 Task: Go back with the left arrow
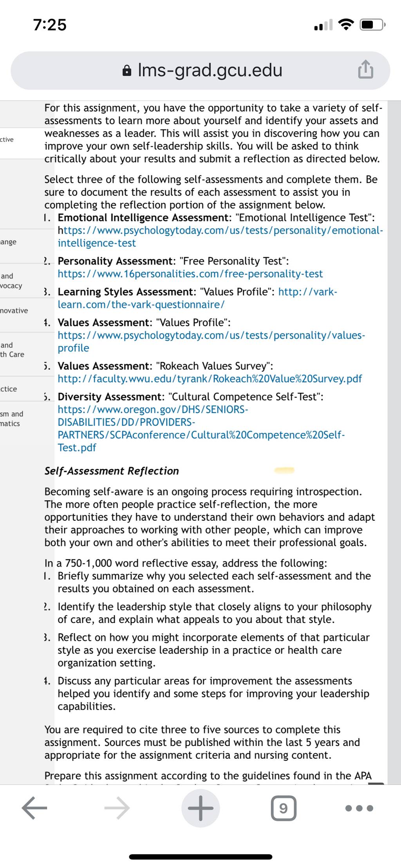34,807
